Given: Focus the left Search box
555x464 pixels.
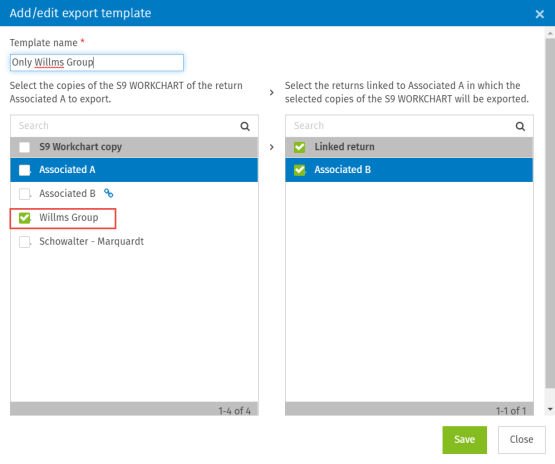Looking at the screenshot, I should [x=126, y=126].
